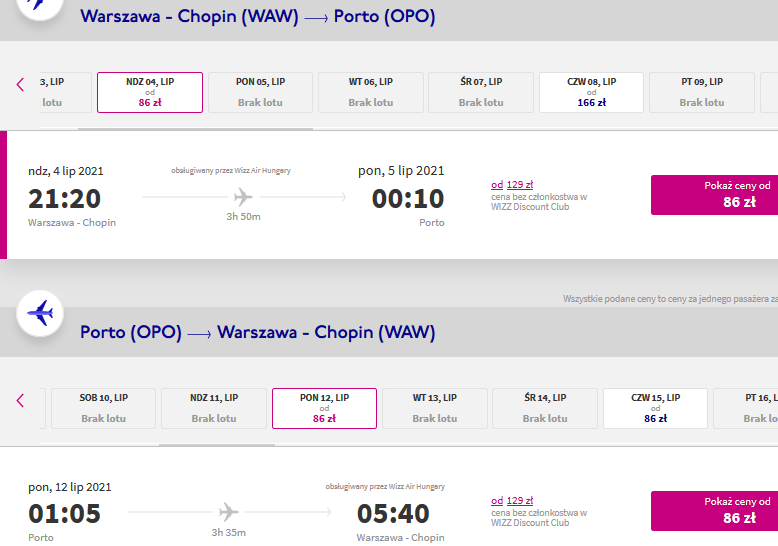Select return date ŚR 14, LIP
This screenshot has width=778, height=546.
tap(545, 409)
